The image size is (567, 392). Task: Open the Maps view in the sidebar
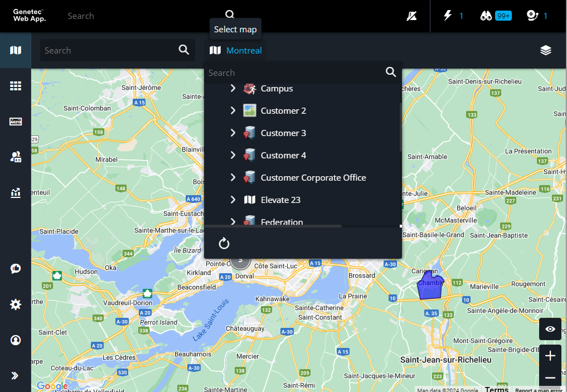[16, 50]
